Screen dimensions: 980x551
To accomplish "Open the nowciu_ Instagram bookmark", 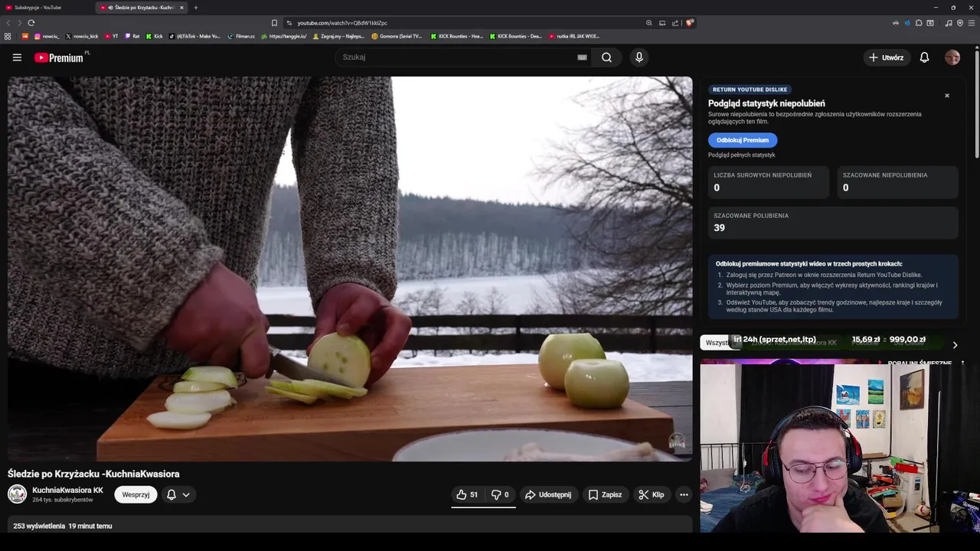I will point(47,36).
